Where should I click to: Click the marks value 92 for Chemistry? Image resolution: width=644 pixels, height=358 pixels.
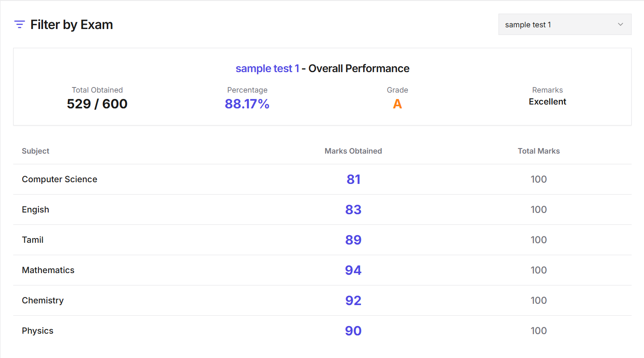[353, 300]
